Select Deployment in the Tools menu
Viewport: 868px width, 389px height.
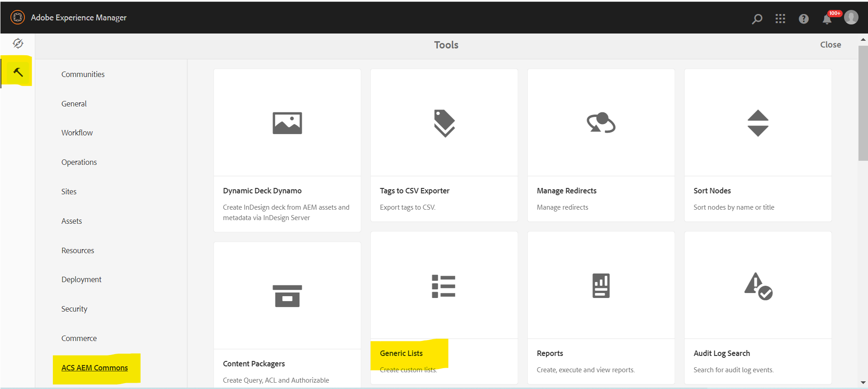click(81, 279)
